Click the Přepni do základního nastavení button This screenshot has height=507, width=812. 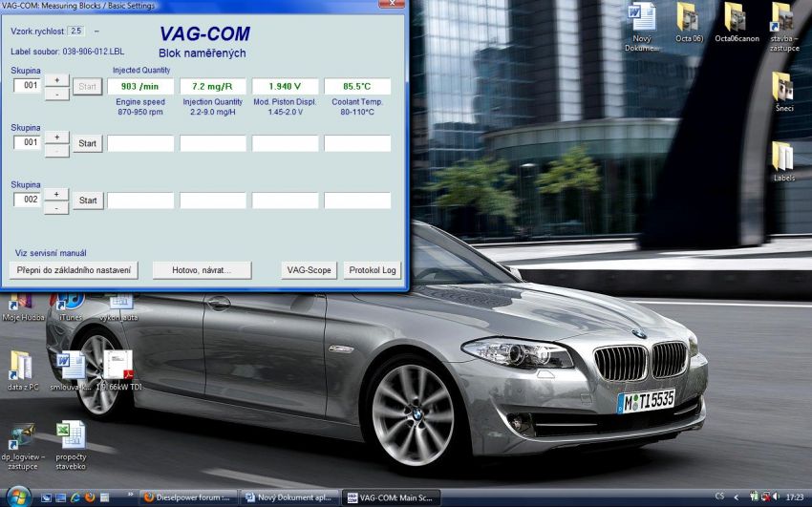[76, 270]
